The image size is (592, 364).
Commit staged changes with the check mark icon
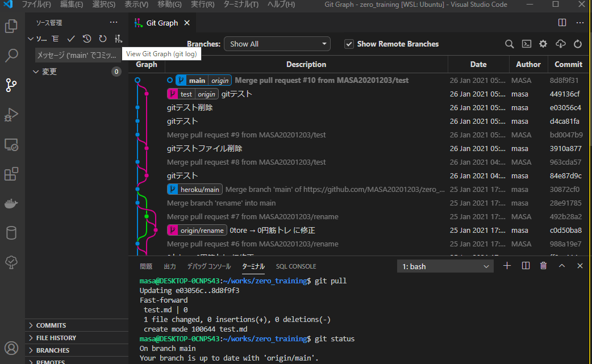[70, 39]
